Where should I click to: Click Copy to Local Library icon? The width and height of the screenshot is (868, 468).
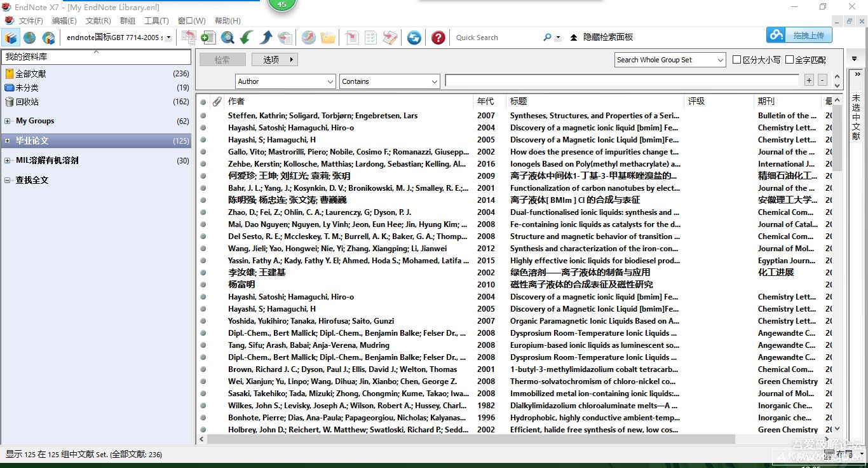tap(189, 38)
